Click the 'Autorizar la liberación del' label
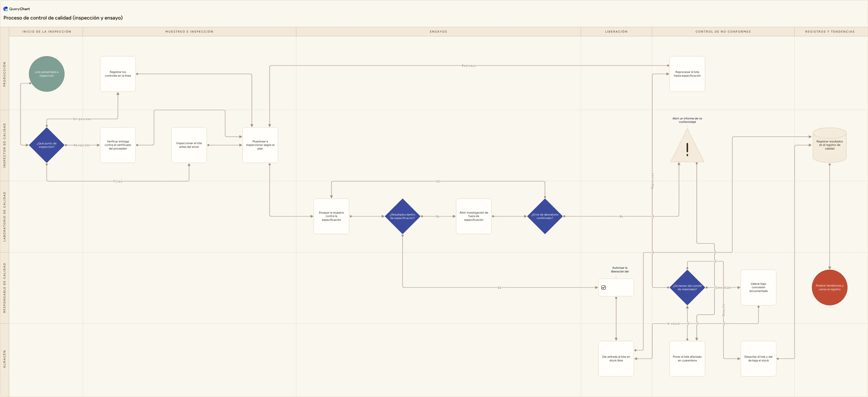 pyautogui.click(x=620, y=270)
